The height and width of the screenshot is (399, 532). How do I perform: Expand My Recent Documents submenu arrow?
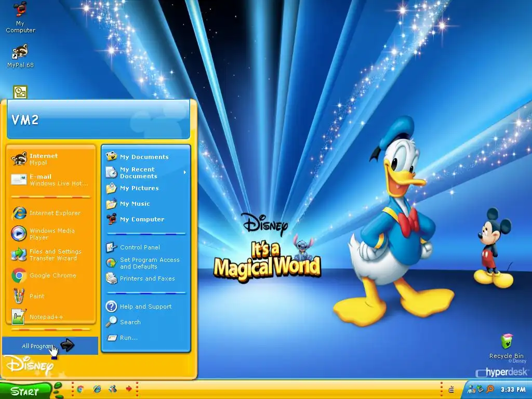(185, 172)
